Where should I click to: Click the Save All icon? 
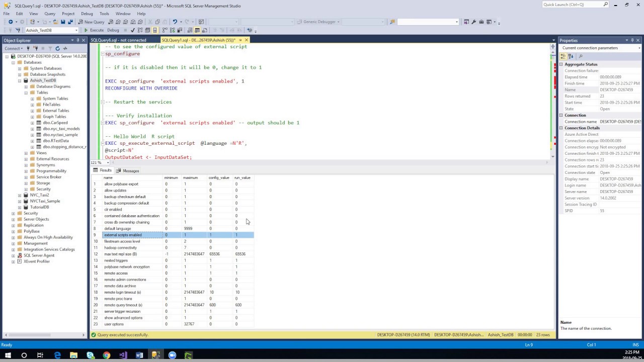pos(70,22)
